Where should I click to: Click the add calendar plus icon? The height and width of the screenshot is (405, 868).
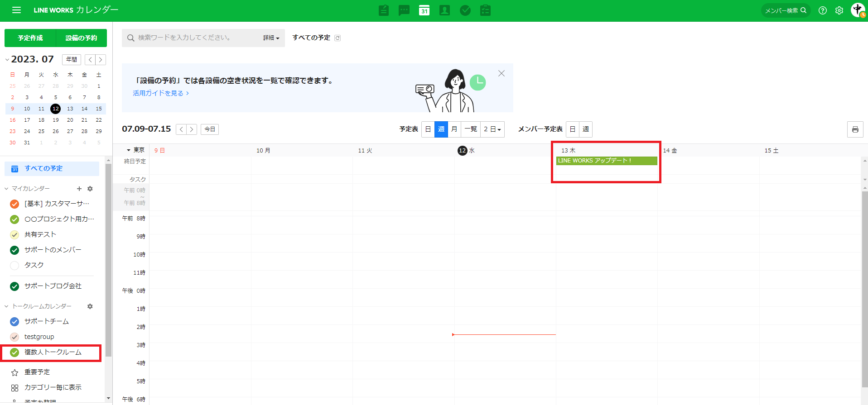point(79,189)
